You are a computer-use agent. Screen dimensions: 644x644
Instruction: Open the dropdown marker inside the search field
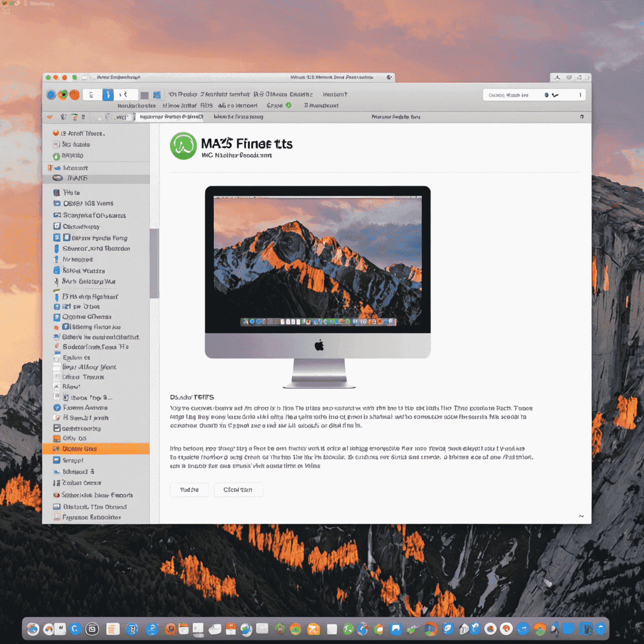click(x=555, y=95)
